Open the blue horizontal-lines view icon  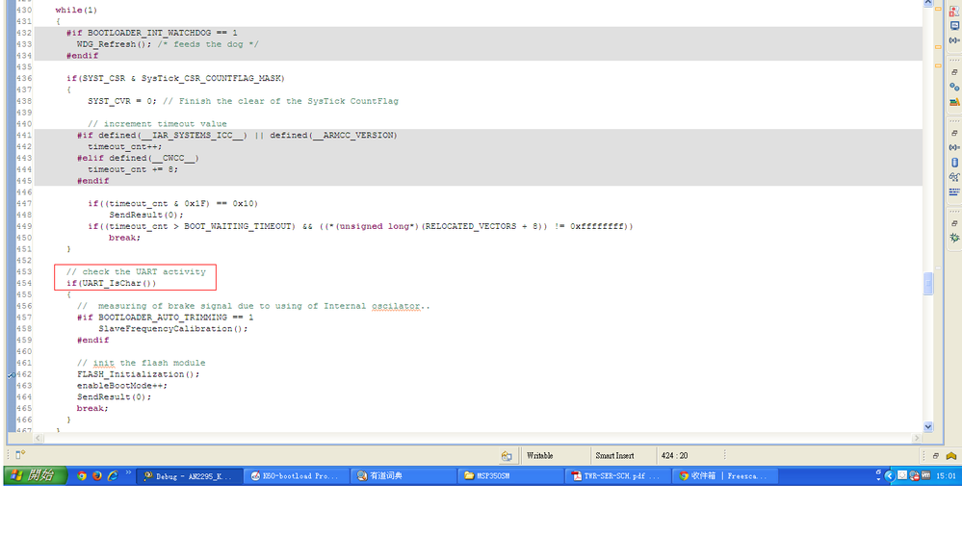[954, 192]
